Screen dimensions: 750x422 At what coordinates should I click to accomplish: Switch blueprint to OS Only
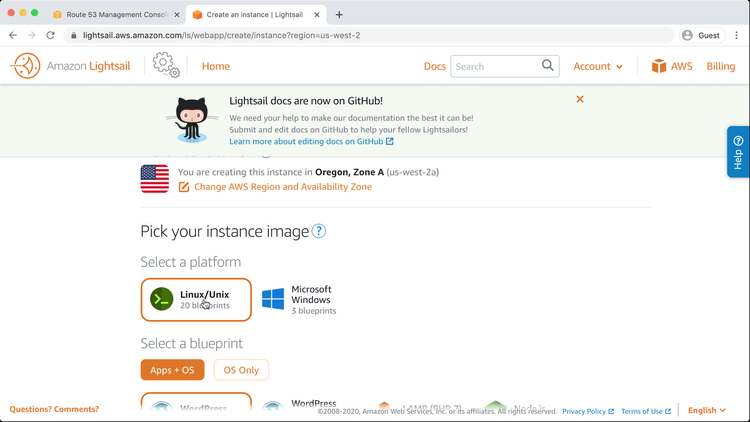pos(241,370)
